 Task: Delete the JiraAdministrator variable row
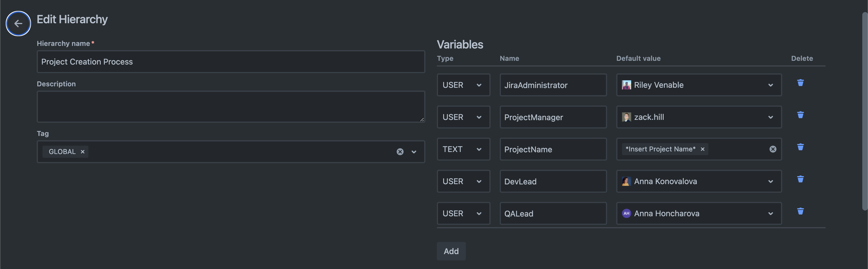[x=800, y=83]
